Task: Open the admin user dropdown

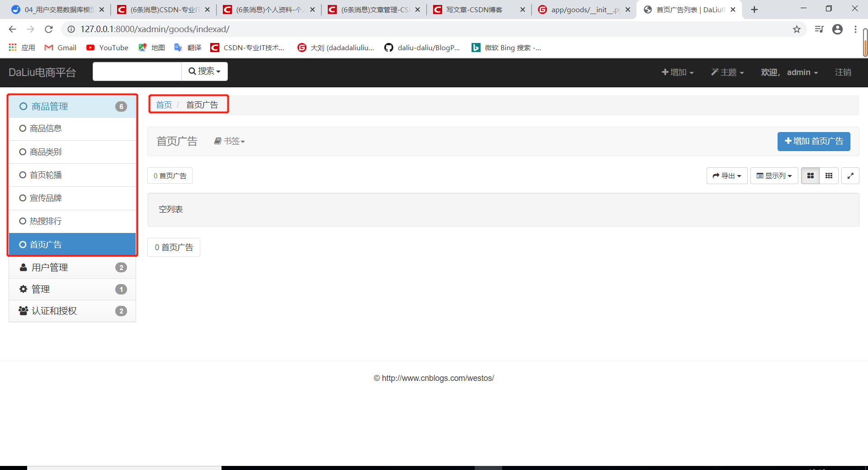Action: [789, 72]
